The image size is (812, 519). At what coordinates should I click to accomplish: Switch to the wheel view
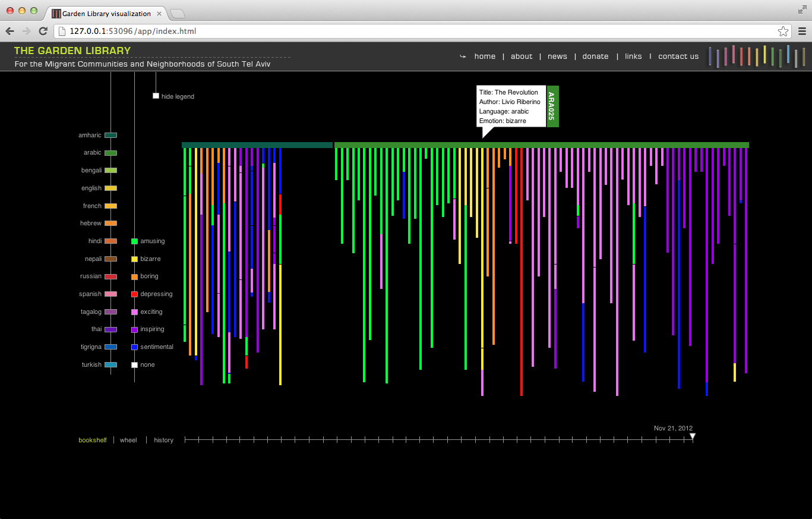point(128,440)
